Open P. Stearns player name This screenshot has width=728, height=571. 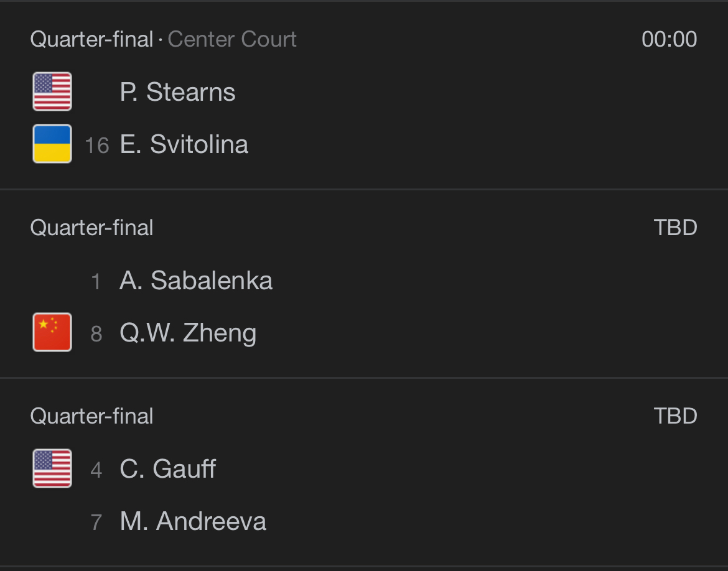177,93
